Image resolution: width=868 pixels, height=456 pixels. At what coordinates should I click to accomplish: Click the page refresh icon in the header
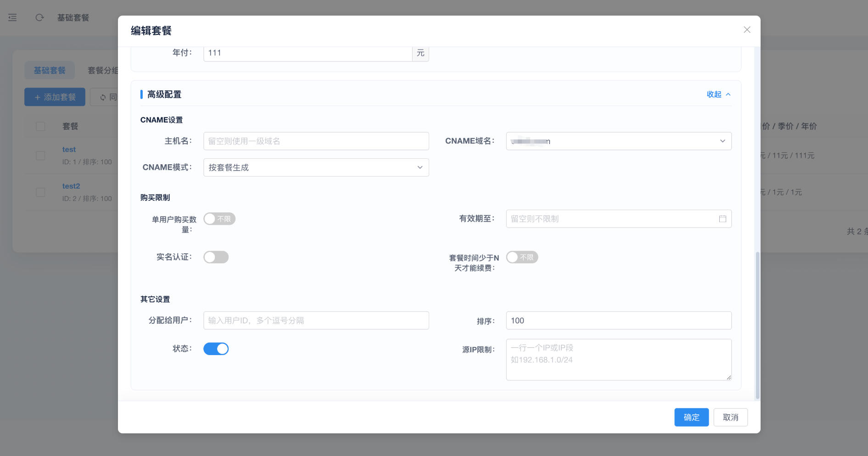pos(39,17)
